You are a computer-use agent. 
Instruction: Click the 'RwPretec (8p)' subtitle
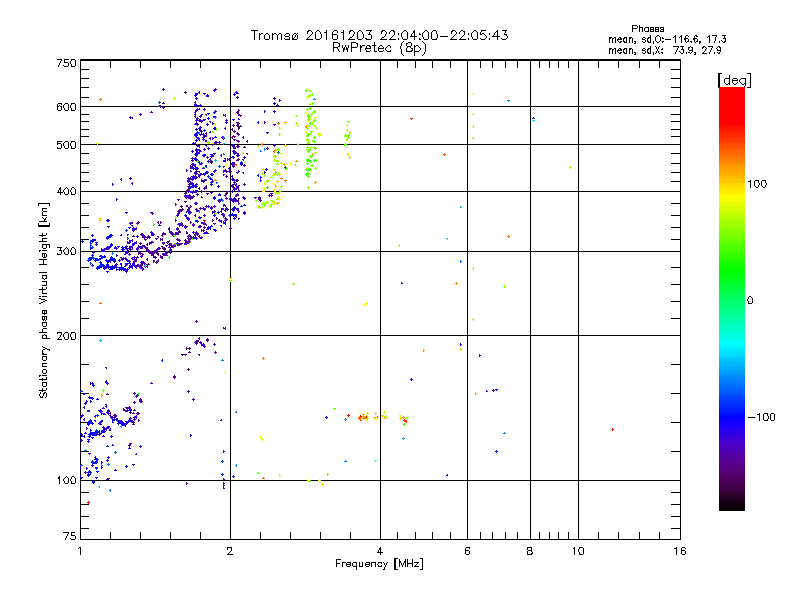379,48
